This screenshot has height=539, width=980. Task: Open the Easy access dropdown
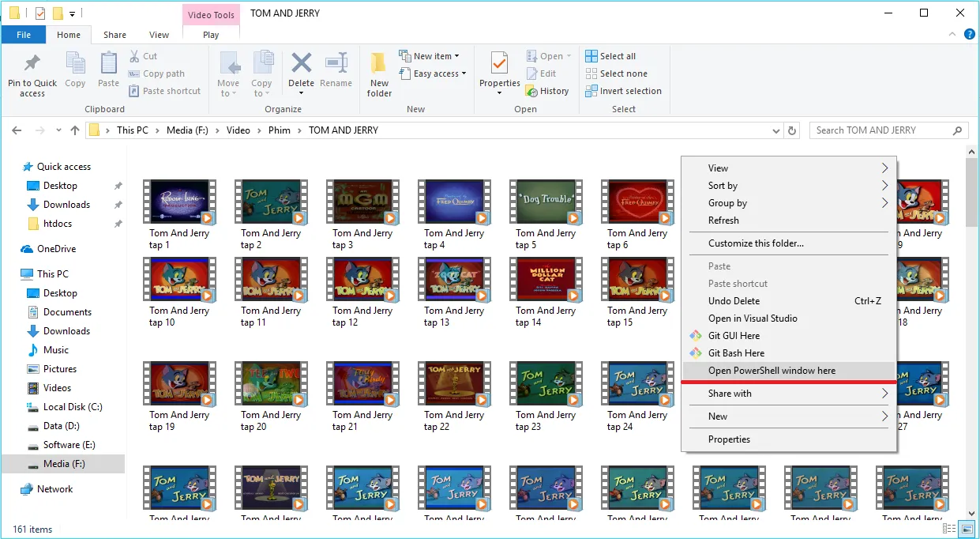click(433, 73)
